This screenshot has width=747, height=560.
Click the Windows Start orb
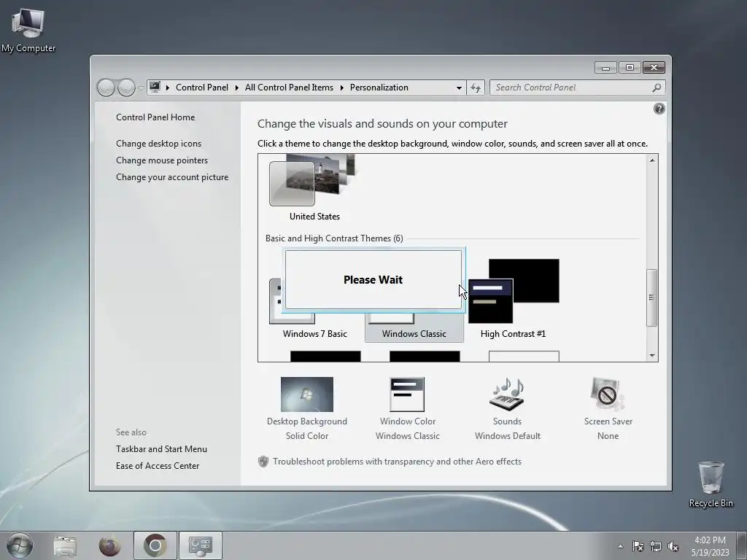(x=20, y=545)
